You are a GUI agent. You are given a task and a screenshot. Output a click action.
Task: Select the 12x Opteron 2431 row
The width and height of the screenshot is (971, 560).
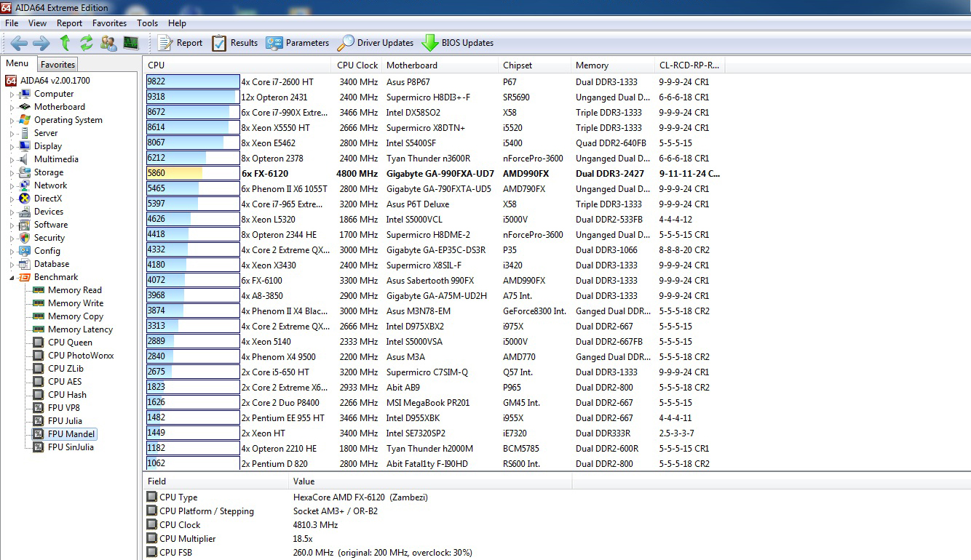pyautogui.click(x=435, y=97)
